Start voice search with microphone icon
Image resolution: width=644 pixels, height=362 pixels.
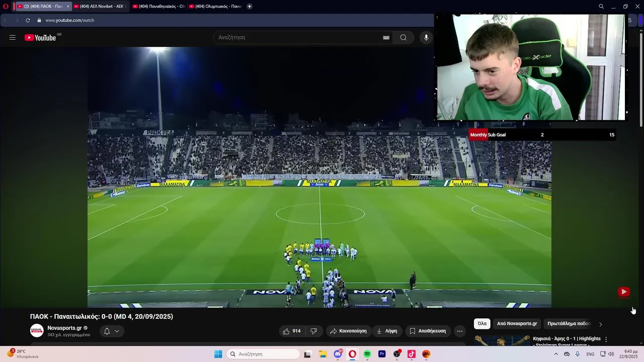(x=426, y=38)
